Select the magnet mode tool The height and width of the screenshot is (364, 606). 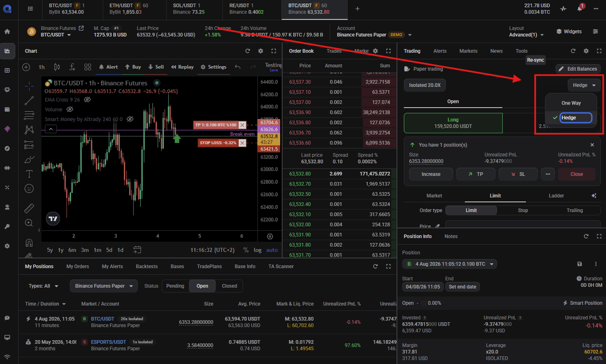point(29,243)
